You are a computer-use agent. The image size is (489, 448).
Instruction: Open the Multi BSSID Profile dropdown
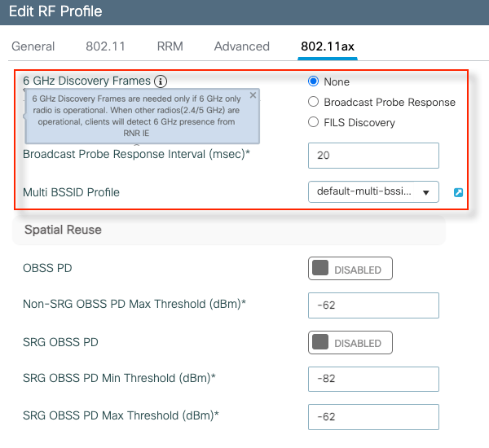[x=373, y=191]
